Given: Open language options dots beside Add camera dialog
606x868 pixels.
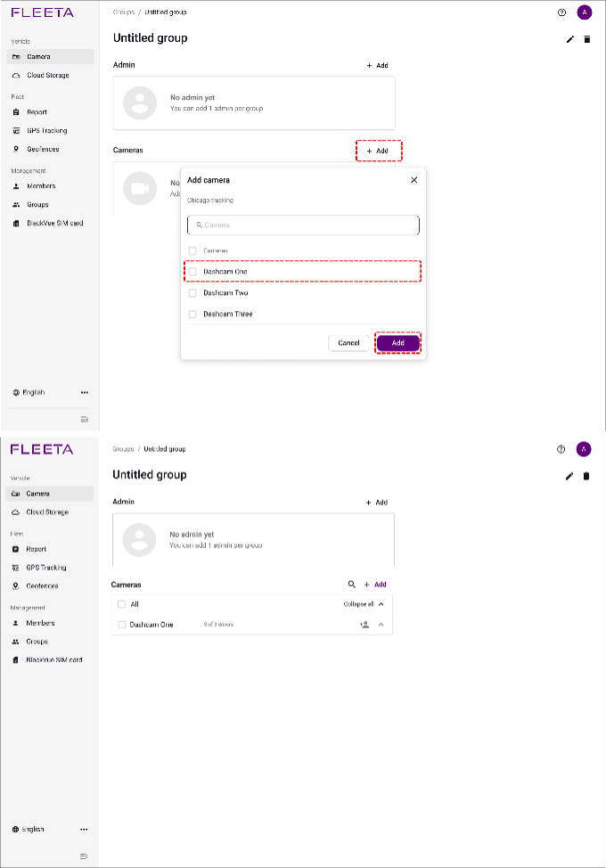Looking at the screenshot, I should pos(85,392).
